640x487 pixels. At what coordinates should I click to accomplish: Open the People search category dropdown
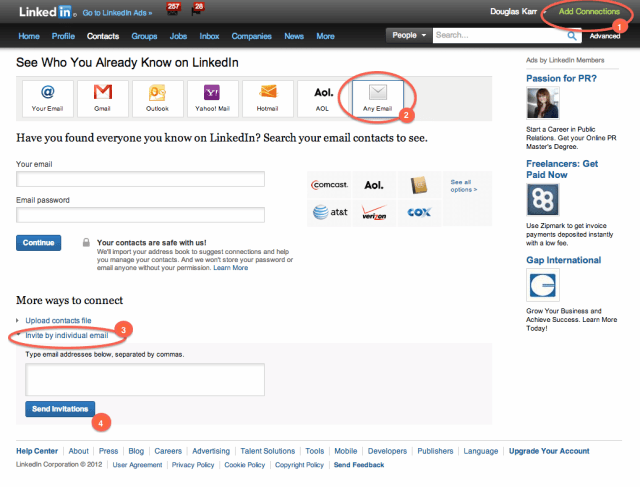tap(409, 36)
